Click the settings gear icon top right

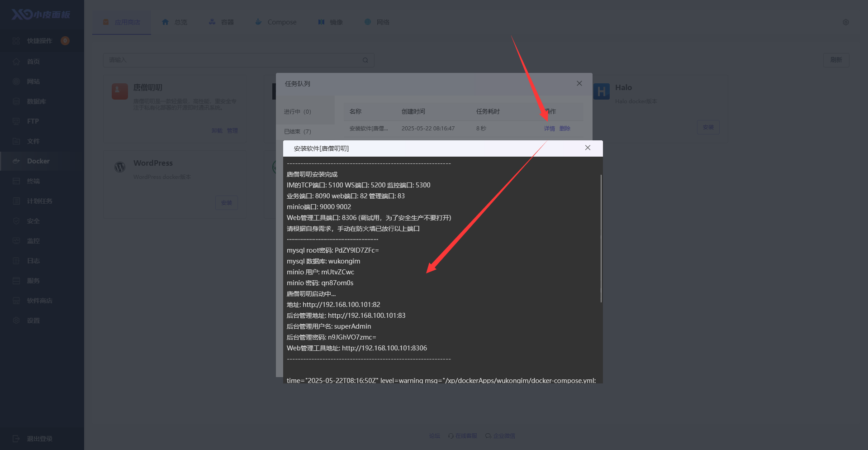845,22
